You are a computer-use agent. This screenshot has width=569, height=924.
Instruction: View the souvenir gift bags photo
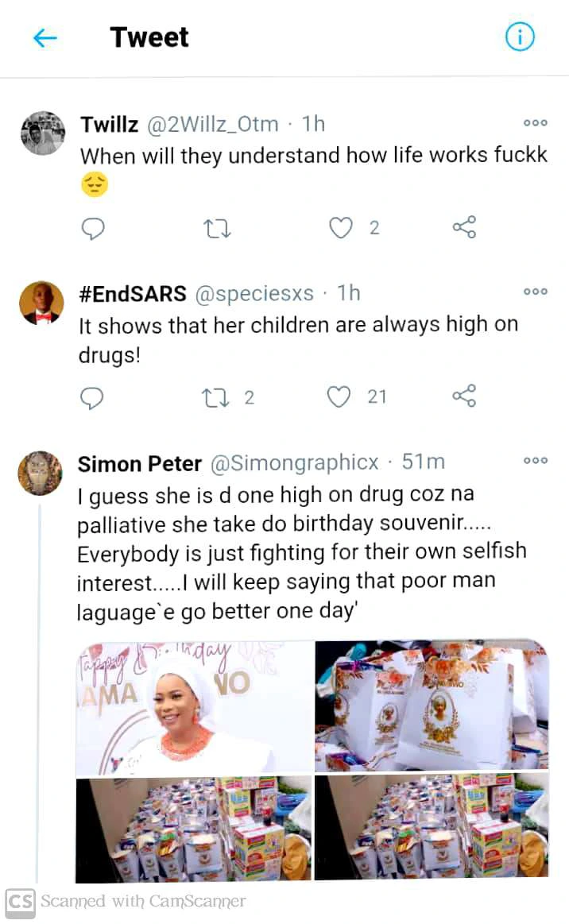point(432,707)
